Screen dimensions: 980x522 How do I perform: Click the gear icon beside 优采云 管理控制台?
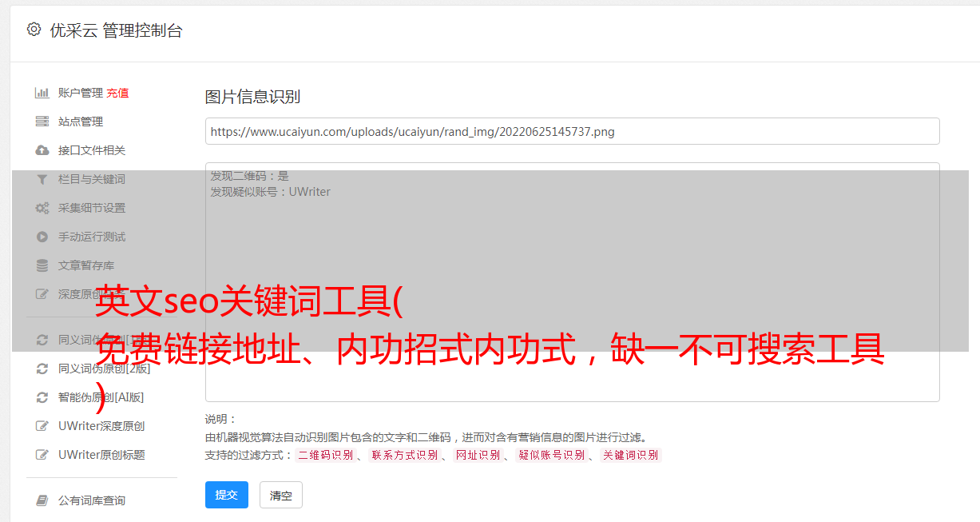tap(34, 30)
